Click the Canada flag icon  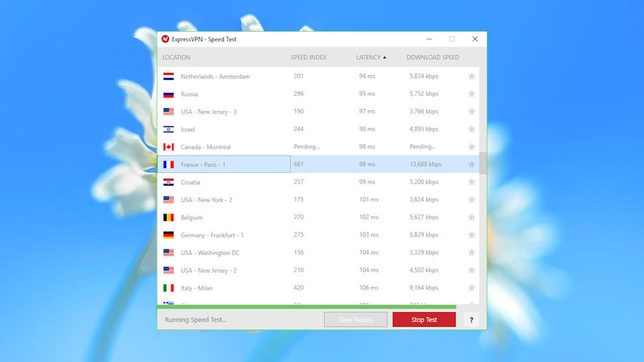(169, 147)
